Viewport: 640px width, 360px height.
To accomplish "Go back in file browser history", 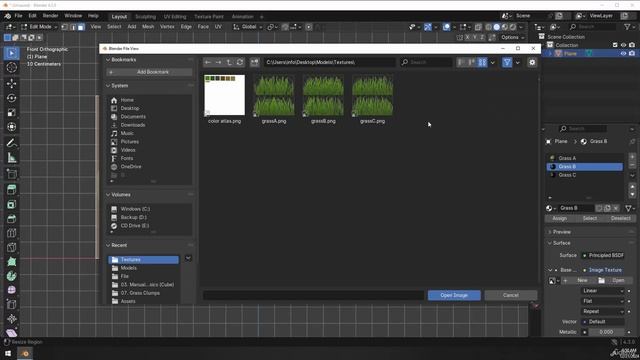I will tap(208, 62).
